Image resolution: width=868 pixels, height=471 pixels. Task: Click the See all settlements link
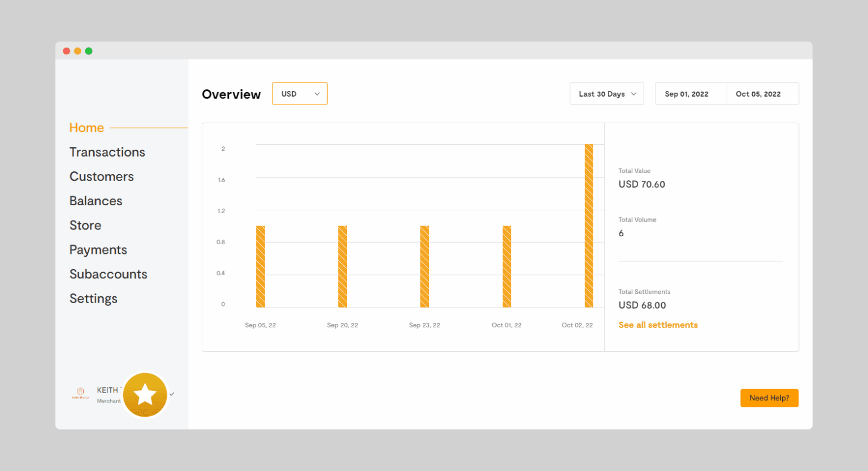(x=658, y=325)
